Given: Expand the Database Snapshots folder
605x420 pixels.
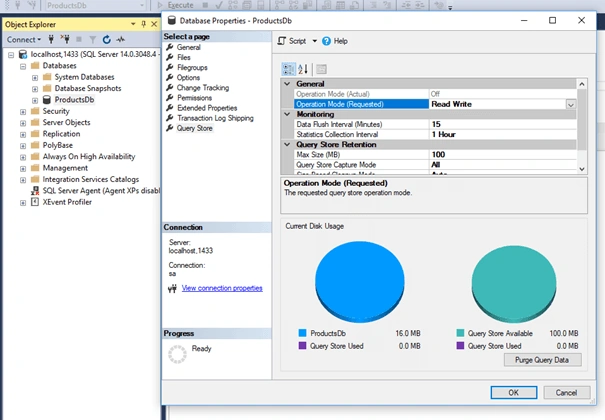Looking at the screenshot, I should tap(35, 89).
